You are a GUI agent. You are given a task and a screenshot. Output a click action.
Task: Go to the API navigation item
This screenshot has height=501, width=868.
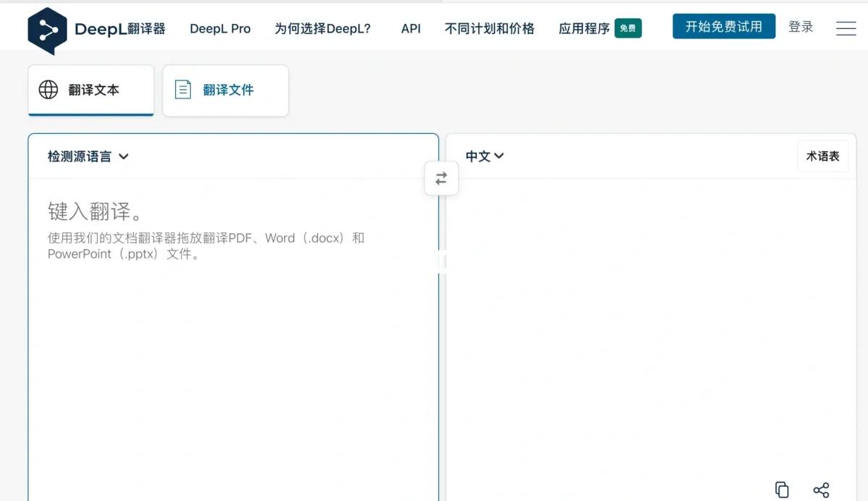click(411, 29)
